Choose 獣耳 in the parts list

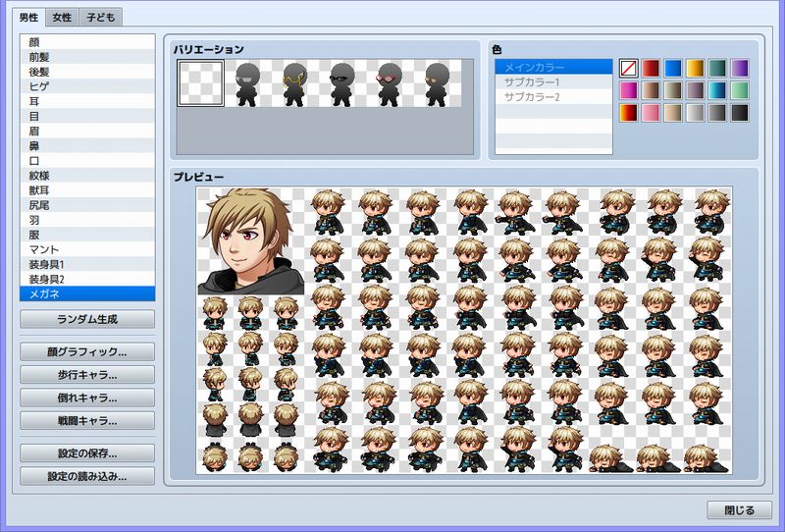(x=87, y=189)
